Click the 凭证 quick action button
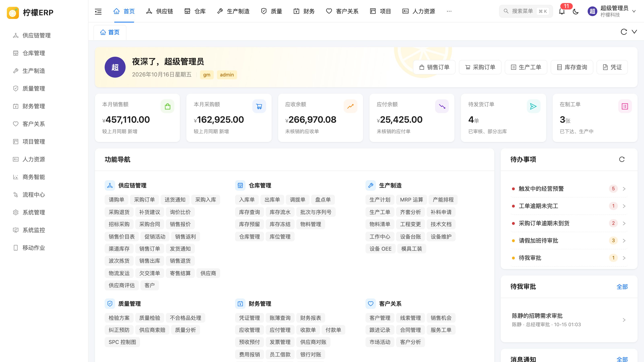Screen dimensions: 644x362 coord(612,67)
